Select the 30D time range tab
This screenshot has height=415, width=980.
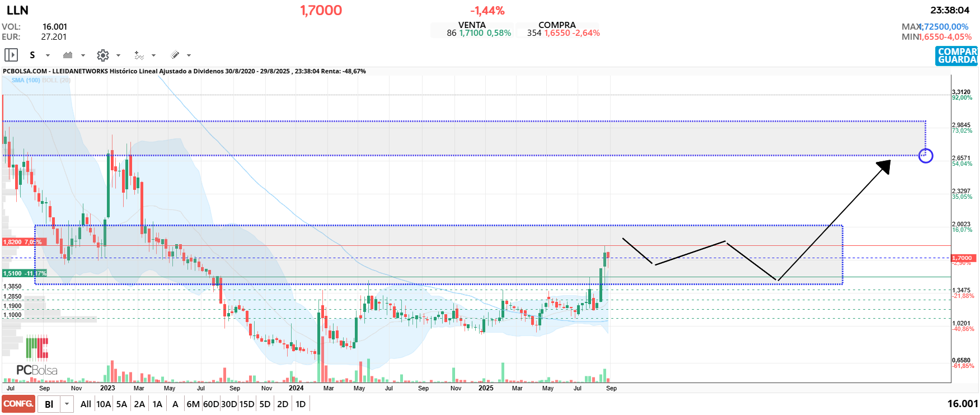(229, 404)
